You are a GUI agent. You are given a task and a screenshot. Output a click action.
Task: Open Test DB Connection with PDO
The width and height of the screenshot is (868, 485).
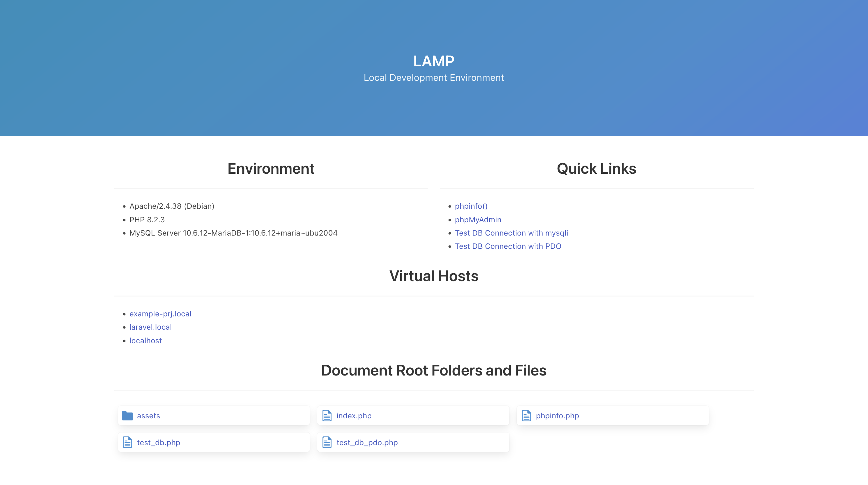(x=508, y=246)
